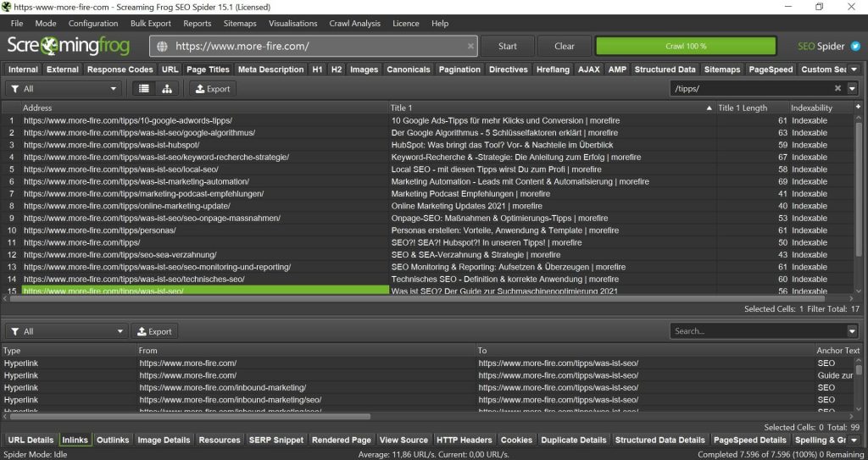Open the Outlinks bottom tab
Viewport: 868px width, 460px height.
click(113, 440)
